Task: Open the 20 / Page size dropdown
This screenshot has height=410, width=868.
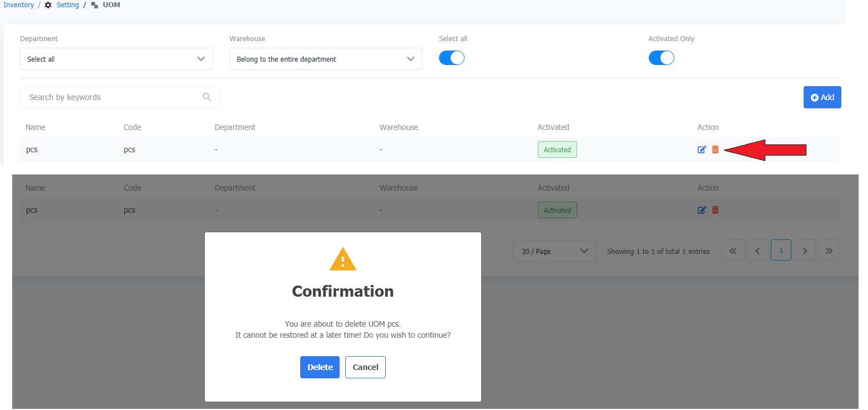Action: coord(554,251)
